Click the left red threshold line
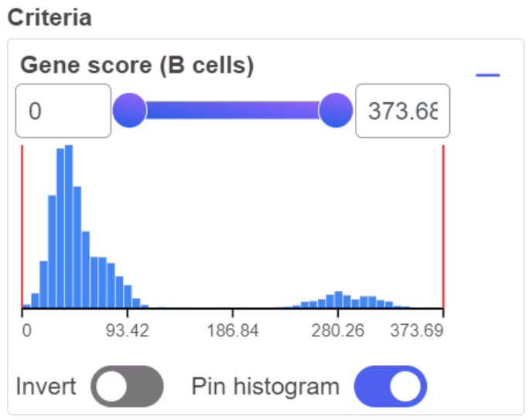The height and width of the screenshot is (420, 532). pos(22,227)
